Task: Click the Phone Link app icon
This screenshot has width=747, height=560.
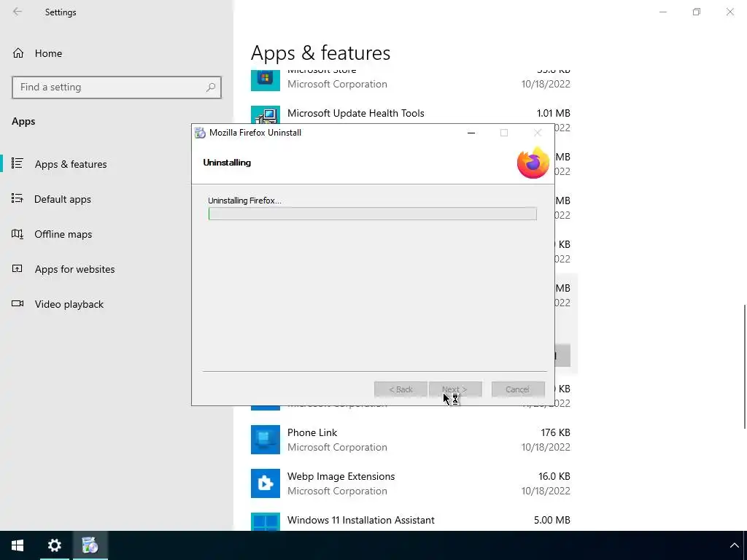Action: point(266,440)
